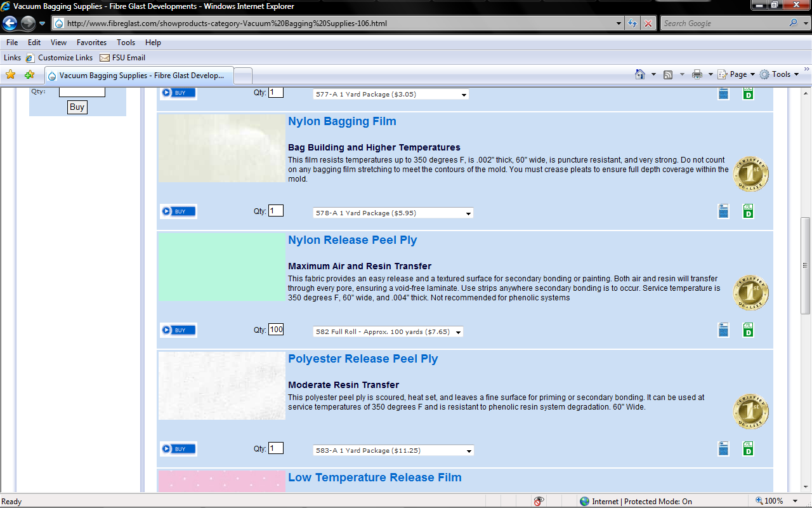
Task: Open the File menu
Action: [12, 43]
